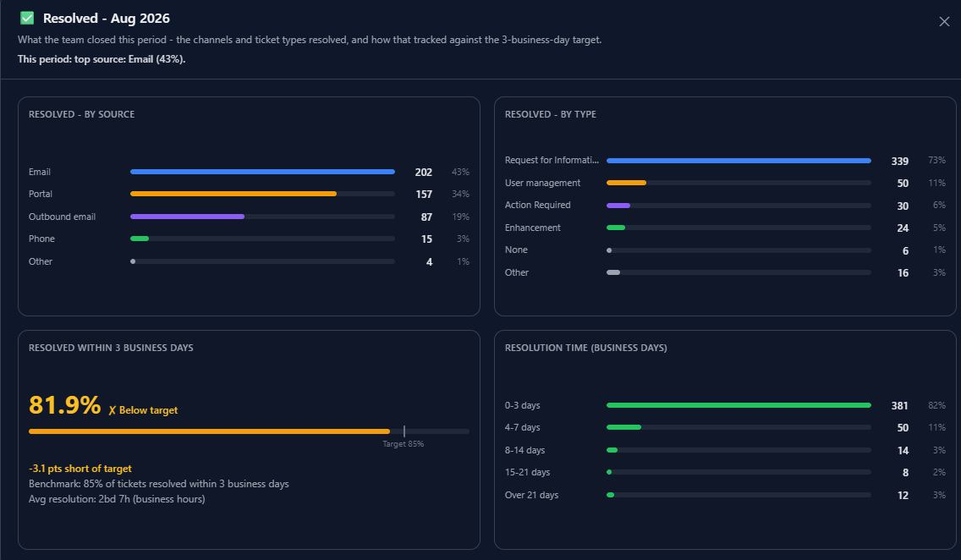Click the Benchmark 85% of tickets line
Image resolution: width=961 pixels, height=560 pixels.
[x=159, y=484]
